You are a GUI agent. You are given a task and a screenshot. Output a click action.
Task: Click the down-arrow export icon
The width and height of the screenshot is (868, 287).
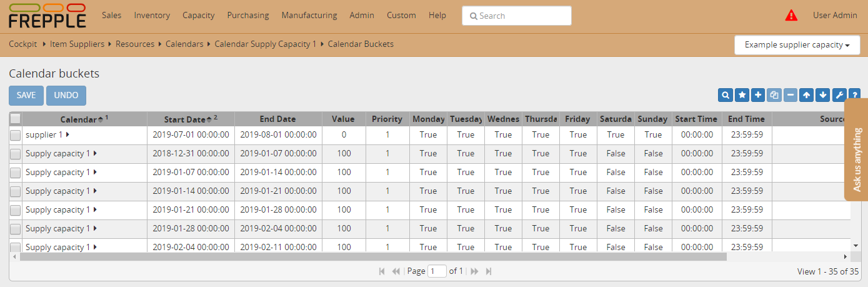(x=823, y=95)
